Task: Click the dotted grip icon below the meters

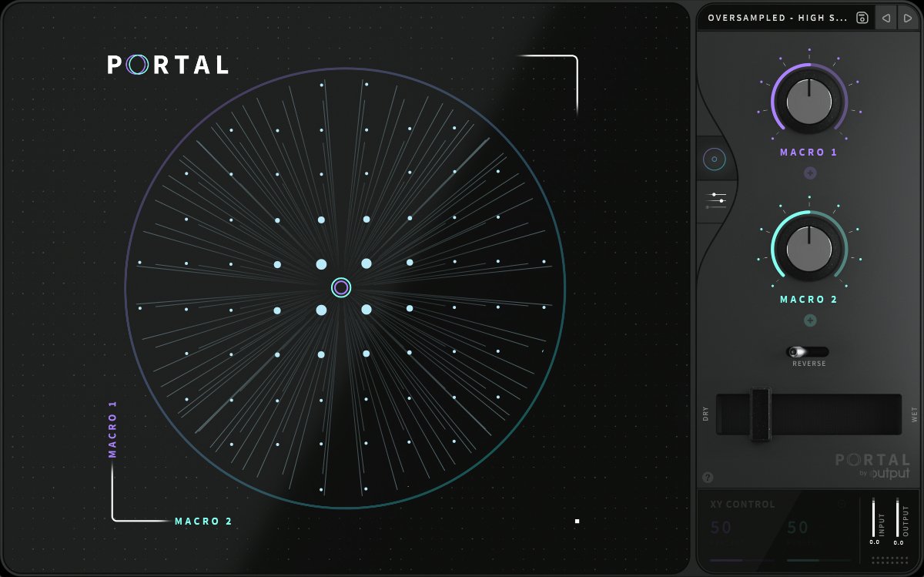Action: coord(888,560)
